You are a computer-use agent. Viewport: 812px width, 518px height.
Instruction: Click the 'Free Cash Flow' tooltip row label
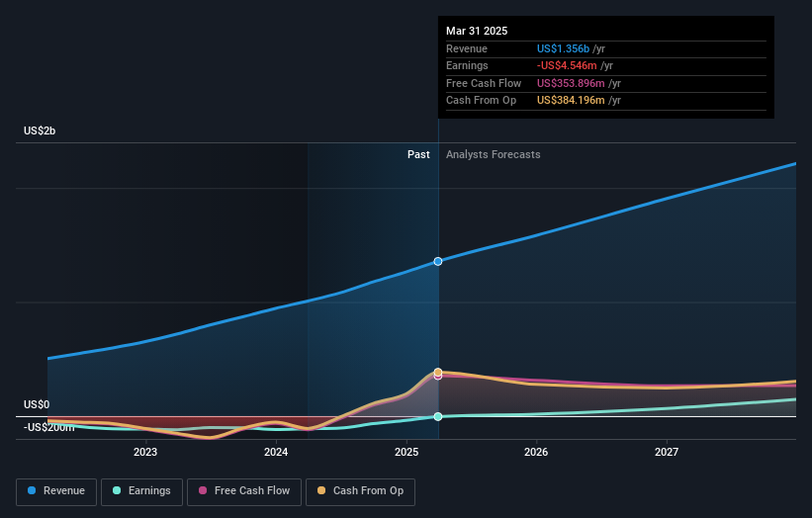pyautogui.click(x=484, y=83)
